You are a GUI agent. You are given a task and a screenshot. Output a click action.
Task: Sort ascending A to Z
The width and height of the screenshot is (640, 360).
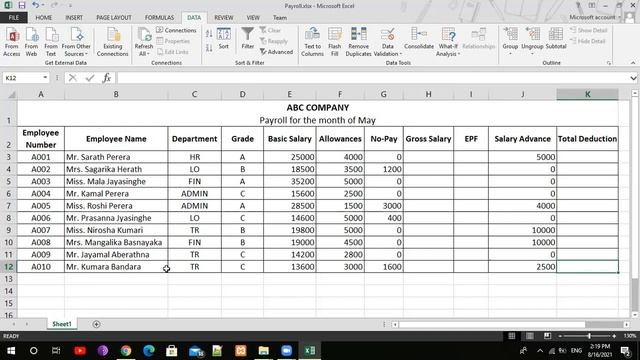point(209,34)
